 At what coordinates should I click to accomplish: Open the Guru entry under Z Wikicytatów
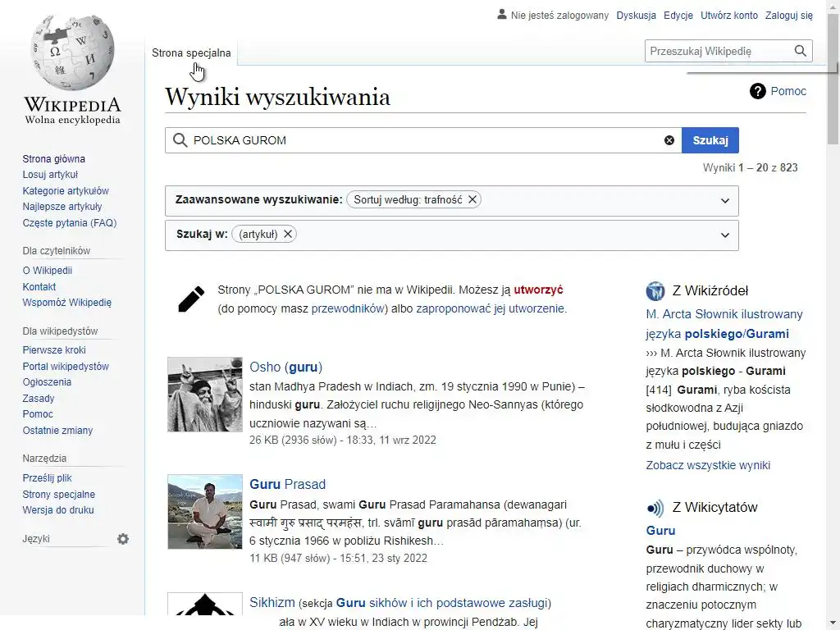point(660,531)
